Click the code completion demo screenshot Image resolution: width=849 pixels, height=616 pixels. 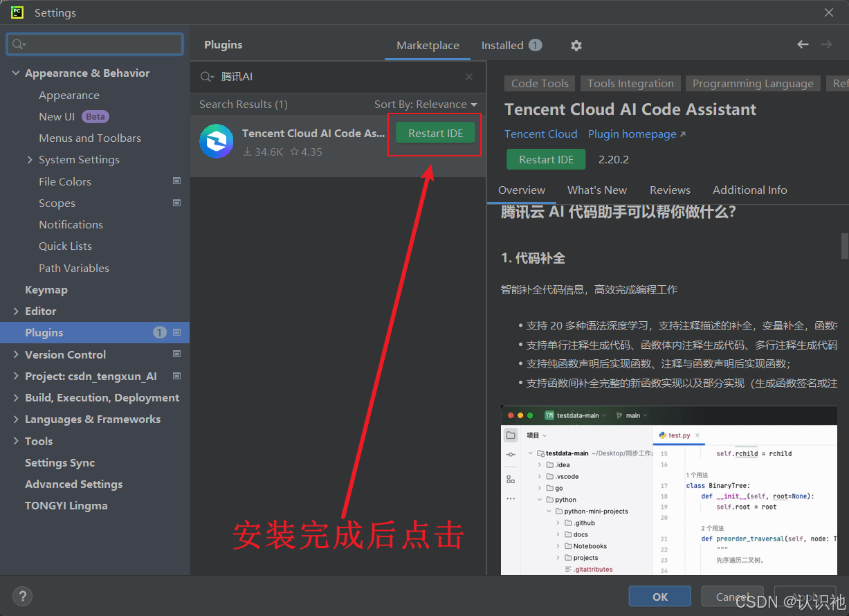(x=669, y=491)
